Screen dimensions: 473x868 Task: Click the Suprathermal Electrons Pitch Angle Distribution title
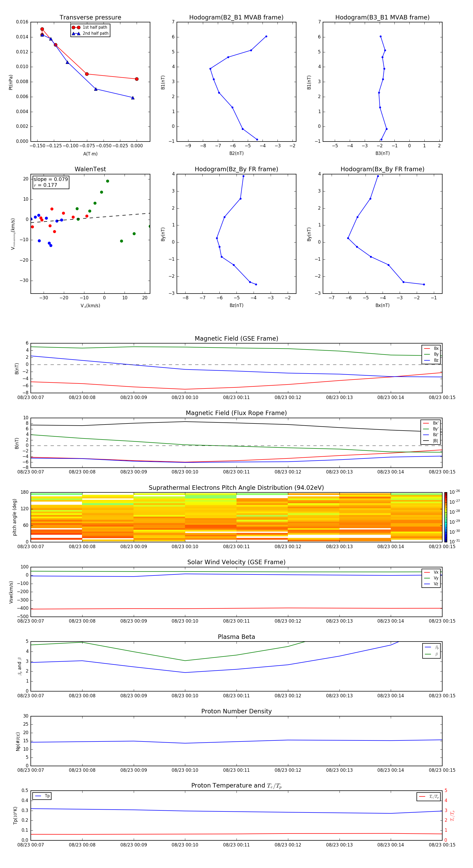click(x=236, y=488)
